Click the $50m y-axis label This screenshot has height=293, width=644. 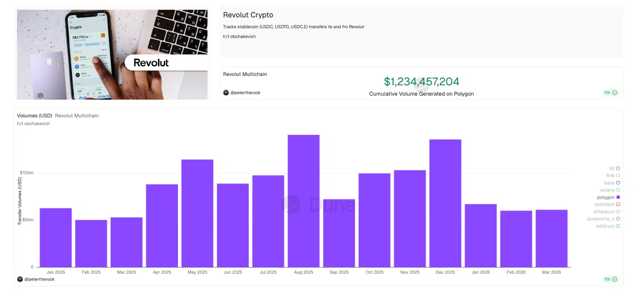(28, 220)
